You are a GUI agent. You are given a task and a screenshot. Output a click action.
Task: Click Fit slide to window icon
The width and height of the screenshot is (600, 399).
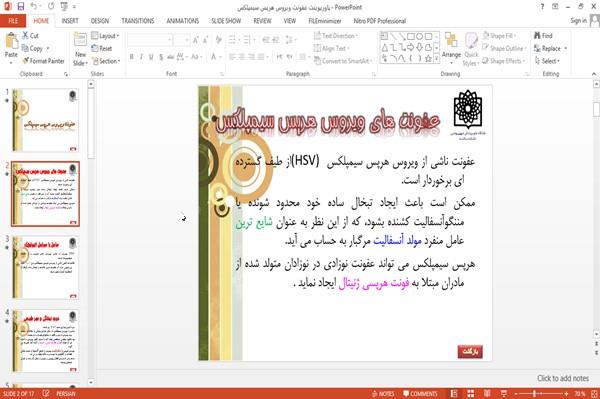[x=594, y=394]
